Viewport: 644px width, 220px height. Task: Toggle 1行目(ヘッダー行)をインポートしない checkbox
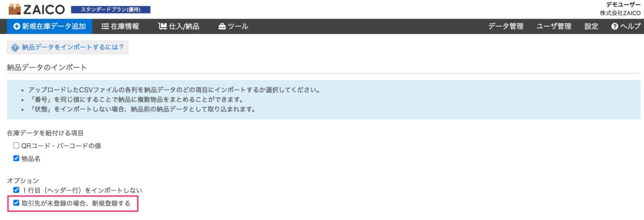16,190
